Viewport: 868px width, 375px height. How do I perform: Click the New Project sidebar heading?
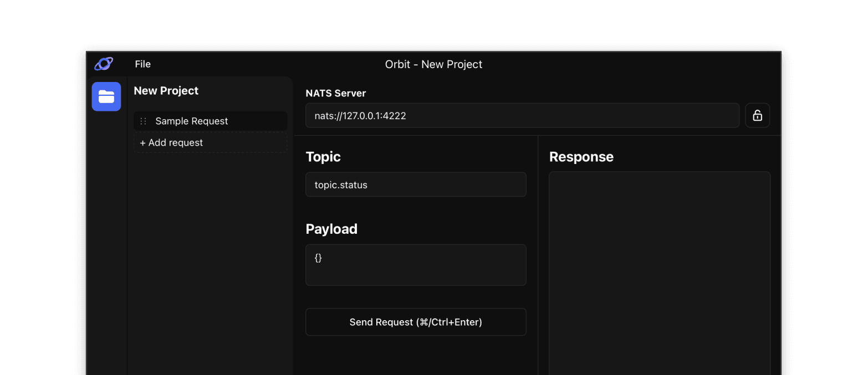pos(166,91)
